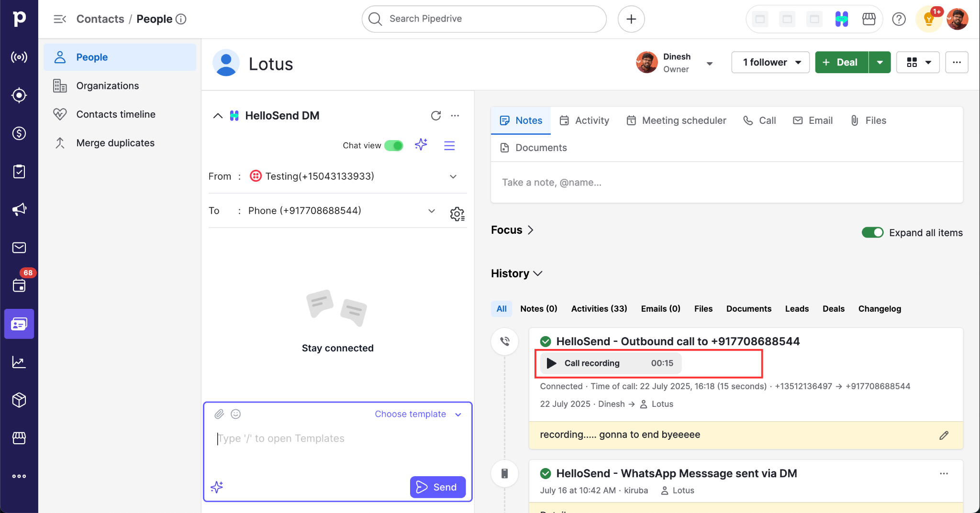Go to the Contacts breadcrumb link
The width and height of the screenshot is (980, 513).
click(x=100, y=19)
